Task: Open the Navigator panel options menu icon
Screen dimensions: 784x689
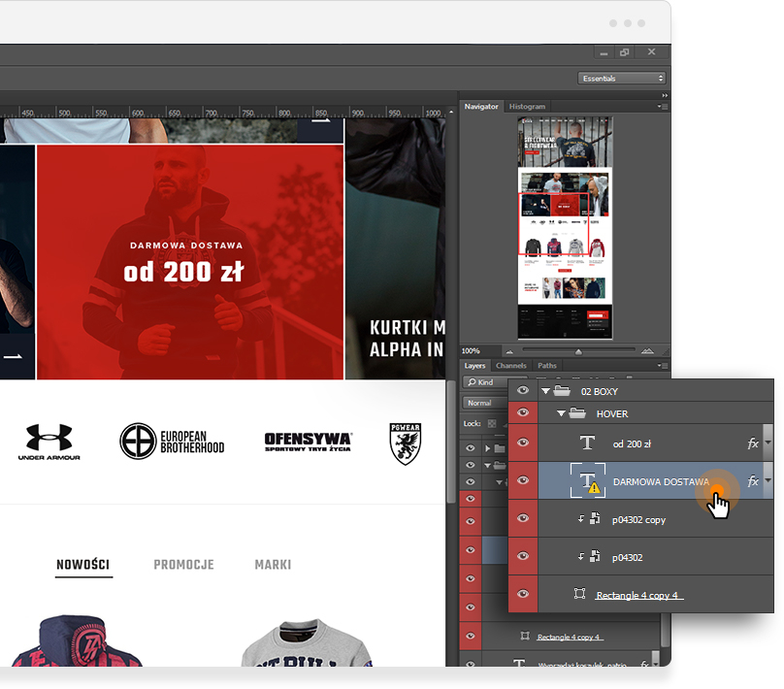Action: (663, 107)
